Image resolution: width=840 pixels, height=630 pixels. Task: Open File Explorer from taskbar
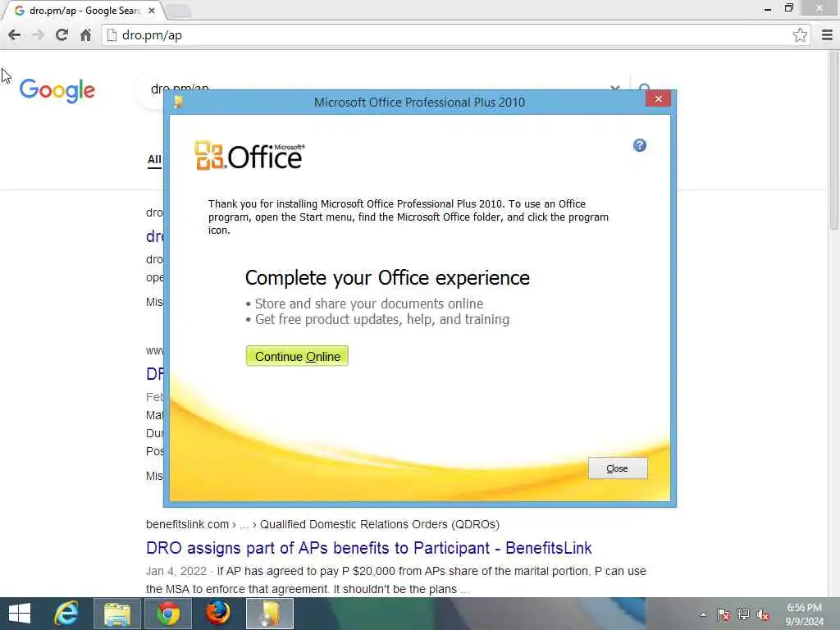coord(117,614)
